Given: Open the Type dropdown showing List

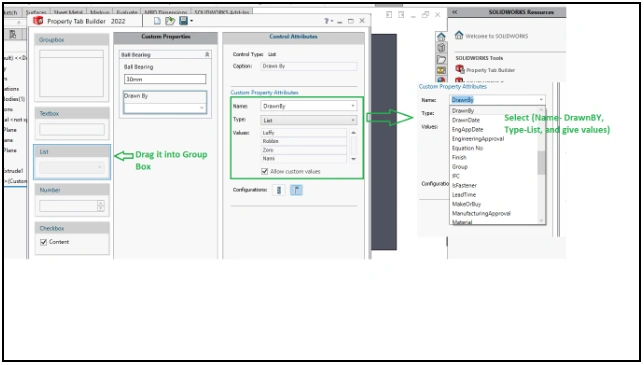Looking at the screenshot, I should tap(353, 120).
